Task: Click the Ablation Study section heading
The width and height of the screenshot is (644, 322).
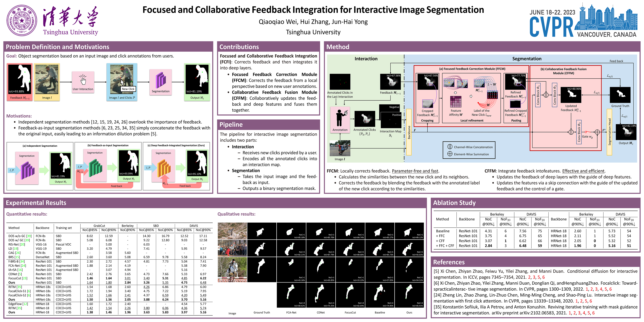Action: tap(454, 203)
